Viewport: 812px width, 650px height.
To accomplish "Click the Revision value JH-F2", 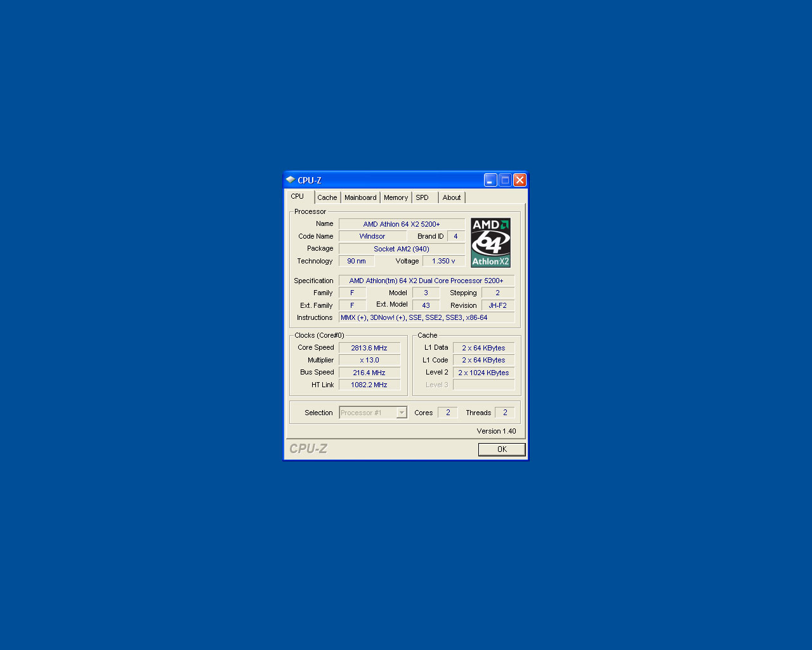I will pos(498,305).
